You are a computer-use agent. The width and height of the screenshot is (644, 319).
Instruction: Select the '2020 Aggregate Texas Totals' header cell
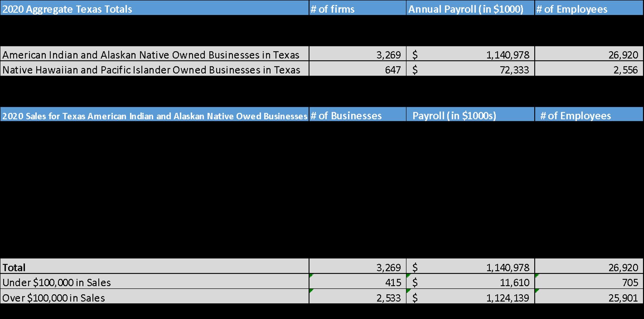(154, 8)
